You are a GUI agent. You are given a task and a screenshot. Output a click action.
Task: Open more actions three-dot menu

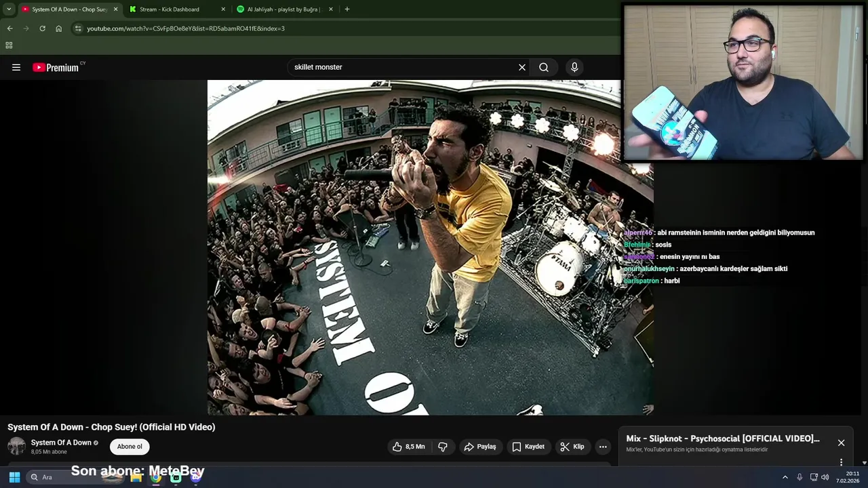603,447
